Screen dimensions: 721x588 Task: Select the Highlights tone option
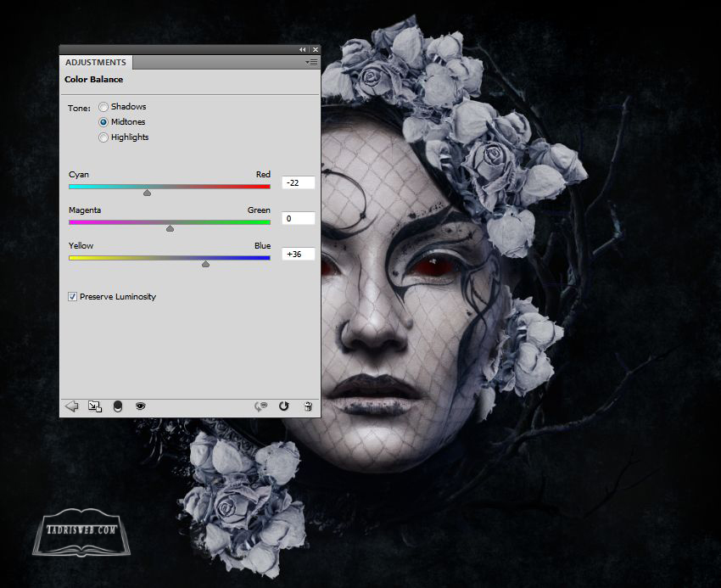point(103,137)
